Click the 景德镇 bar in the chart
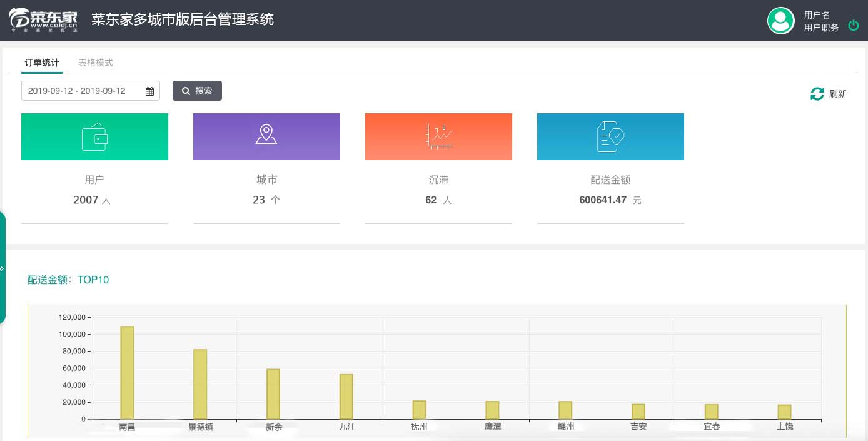This screenshot has width=868, height=441. [200, 384]
